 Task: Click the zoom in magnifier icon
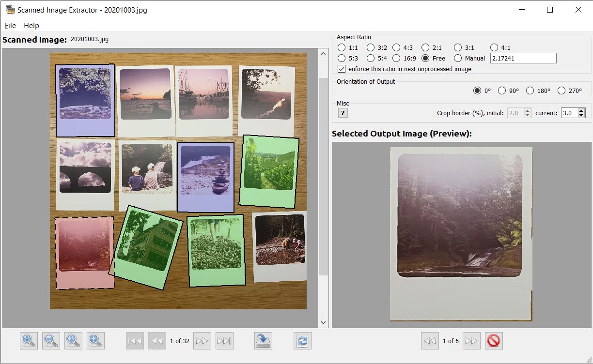point(29,341)
